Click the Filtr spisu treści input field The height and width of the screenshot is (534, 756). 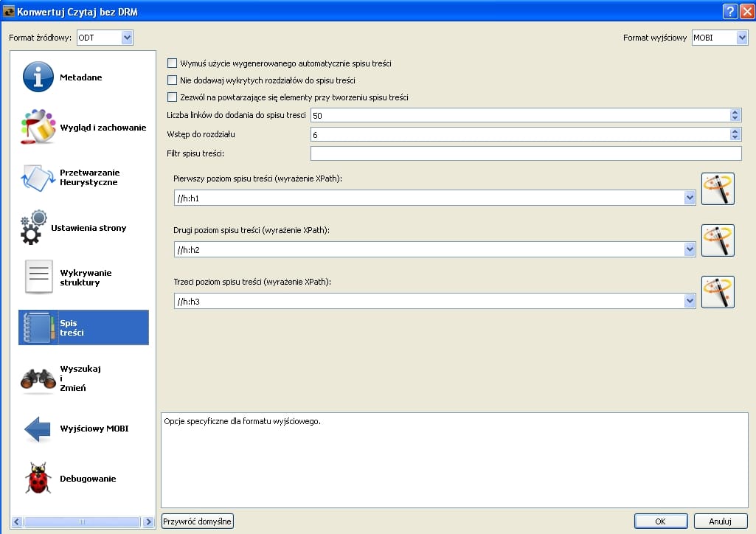[526, 153]
